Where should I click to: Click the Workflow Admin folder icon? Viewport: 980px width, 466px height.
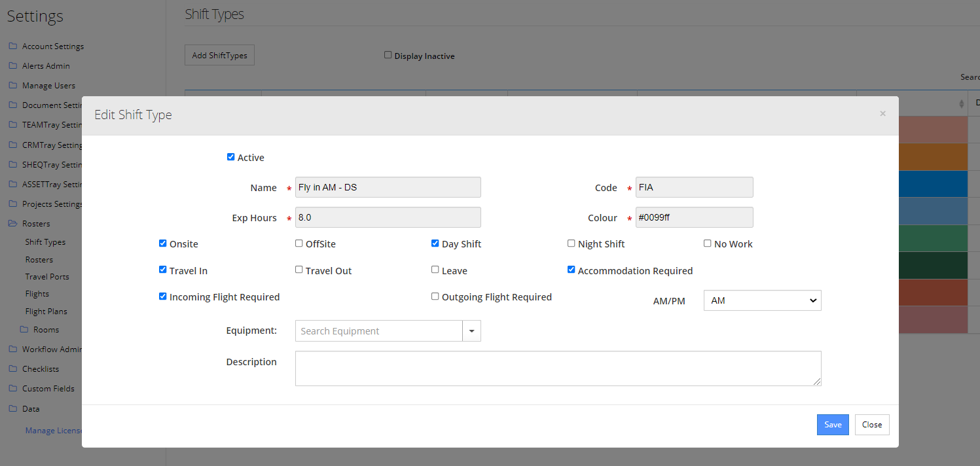pos(12,349)
